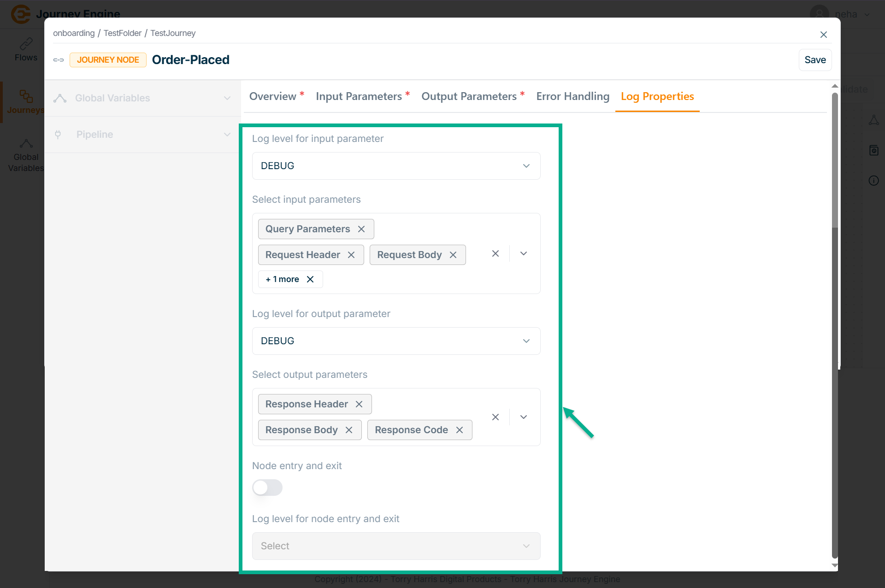Open the output parameter log level dropdown
Viewport: 885px width, 588px height.
396,341
